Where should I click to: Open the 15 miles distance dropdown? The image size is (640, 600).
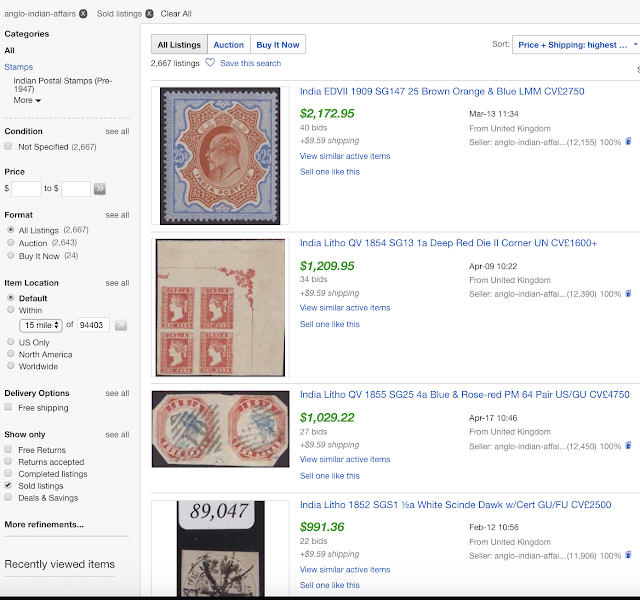tap(41, 325)
